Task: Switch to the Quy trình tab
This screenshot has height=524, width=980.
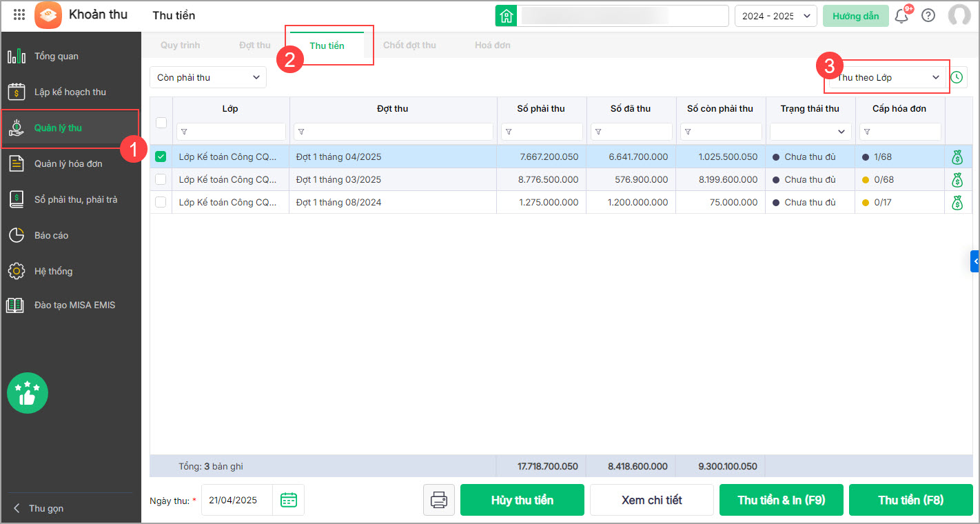Action: click(180, 46)
